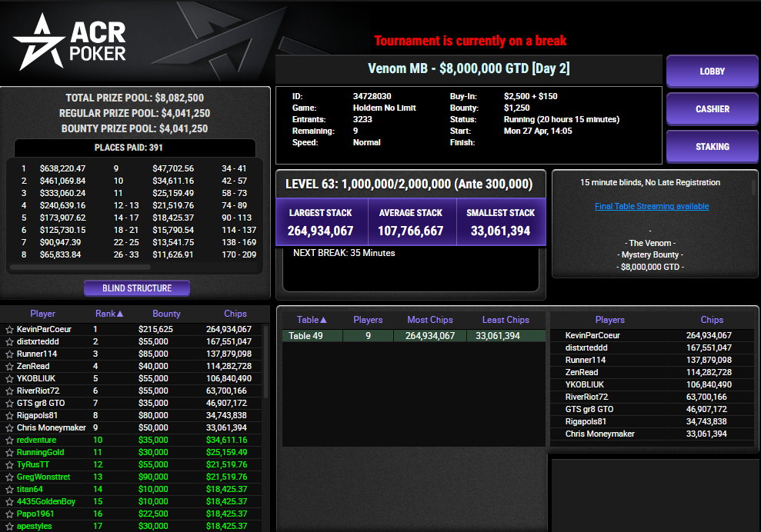The height and width of the screenshot is (532, 761).
Task: Click the favorite star next to apestyles
Action: tap(8, 526)
